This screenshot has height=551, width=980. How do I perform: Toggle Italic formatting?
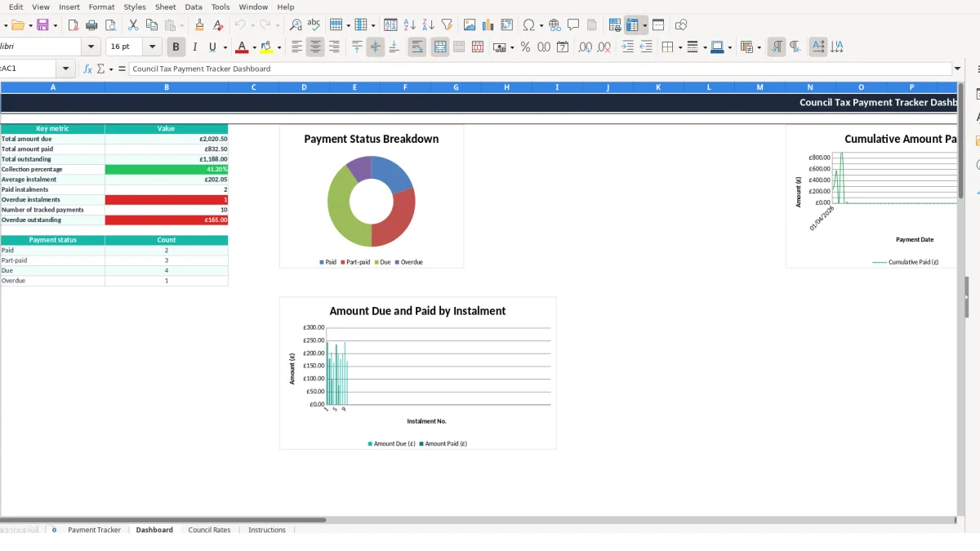tap(194, 47)
